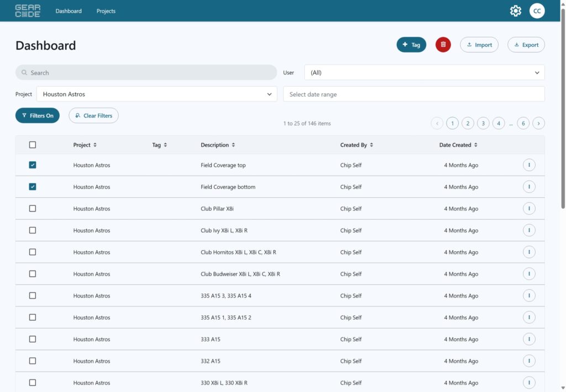
Task: Open row actions for Club Pillar X8i
Action: (529, 209)
